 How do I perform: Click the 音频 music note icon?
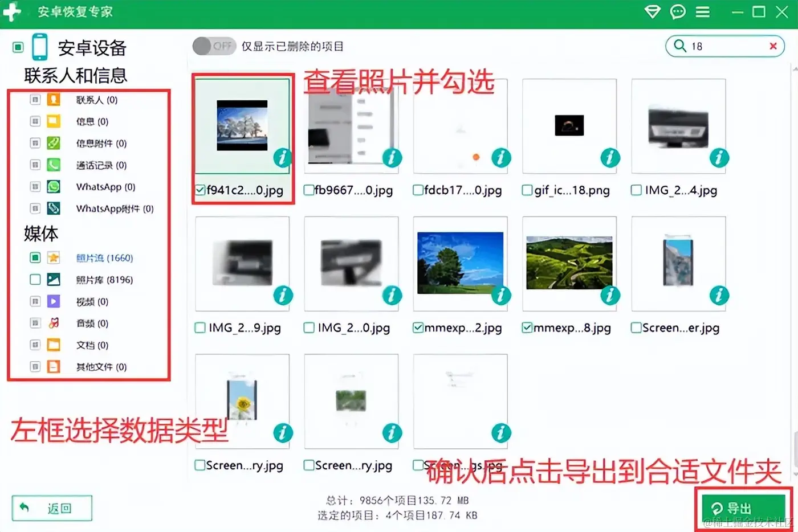[54, 323]
